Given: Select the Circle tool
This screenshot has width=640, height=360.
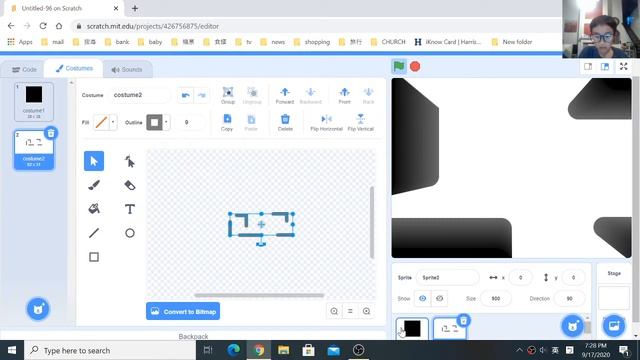Looking at the screenshot, I should (130, 233).
